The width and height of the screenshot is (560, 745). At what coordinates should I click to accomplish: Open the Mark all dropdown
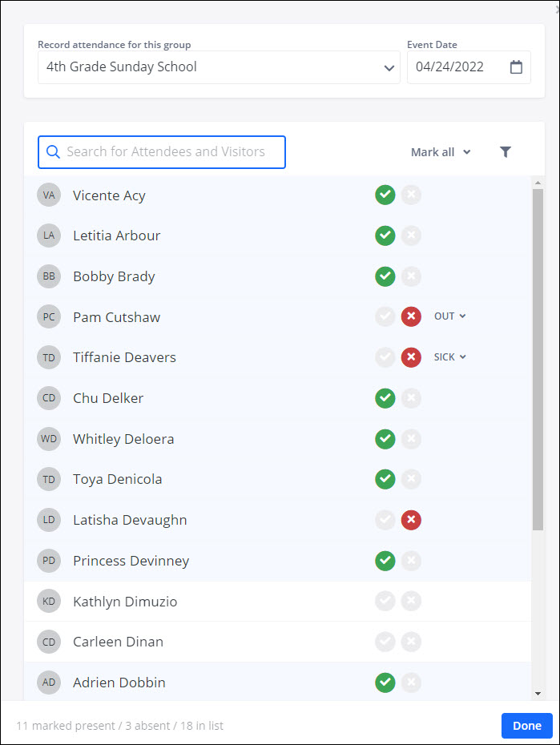tap(441, 152)
